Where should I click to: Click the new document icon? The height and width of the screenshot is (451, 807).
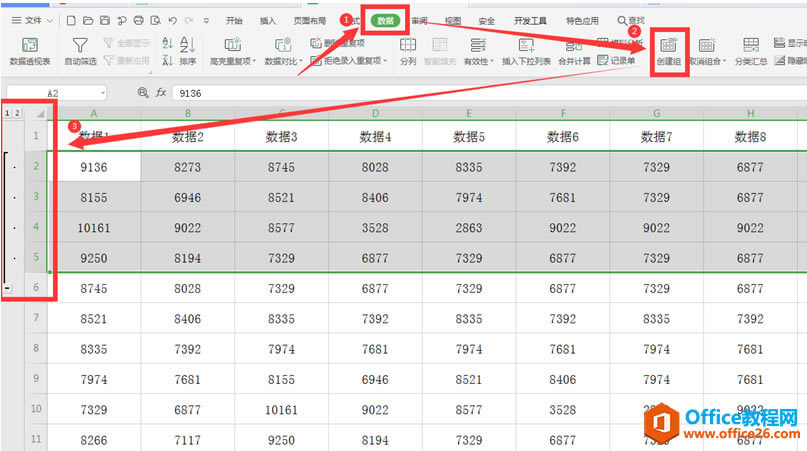pos(72,21)
